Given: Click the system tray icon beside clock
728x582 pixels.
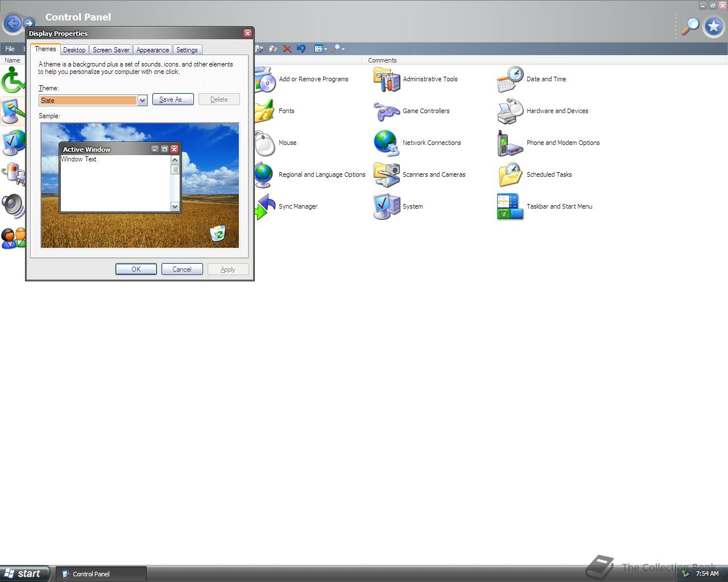Looking at the screenshot, I should click(x=685, y=573).
